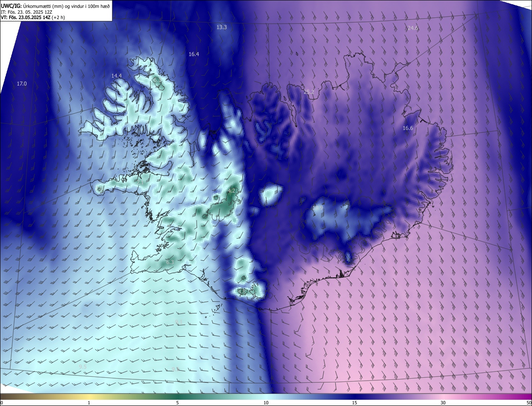Click the color scale tick label 5
532x406 pixels.
(x=177, y=403)
